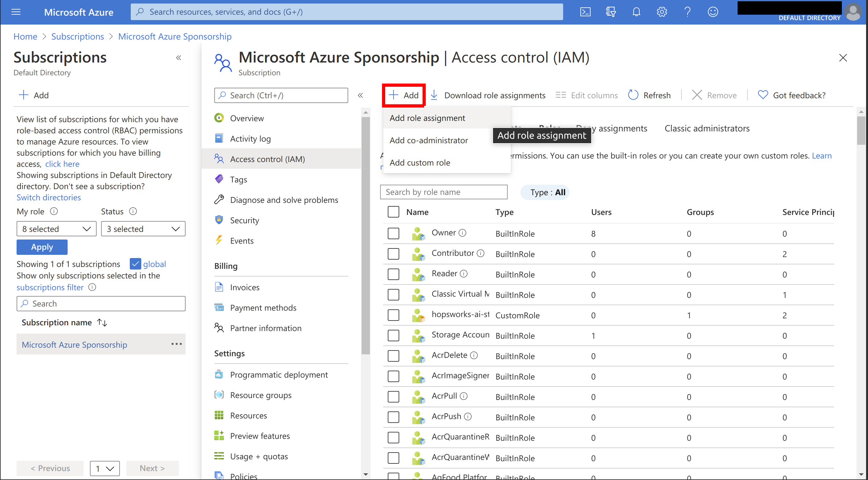Open Cloud Shell from top bar
Screen dimensions: 868x480
click(585, 12)
